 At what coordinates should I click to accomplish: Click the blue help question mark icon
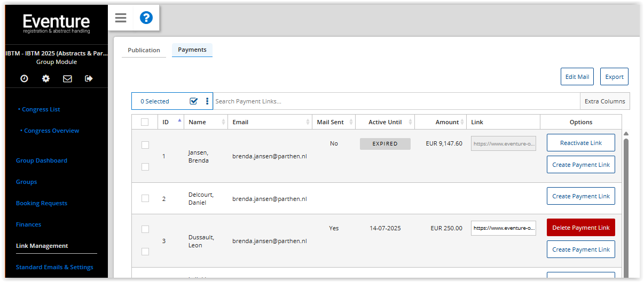(x=146, y=18)
